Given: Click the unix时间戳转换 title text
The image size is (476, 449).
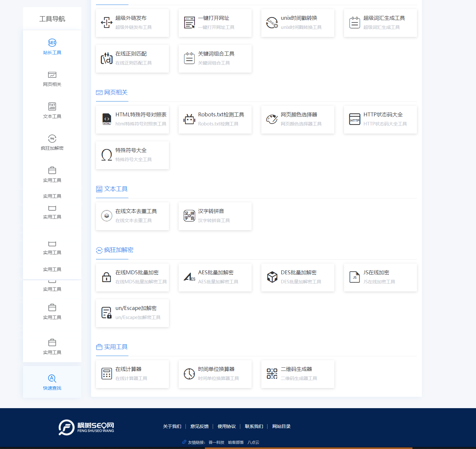Looking at the screenshot, I should point(299,18).
